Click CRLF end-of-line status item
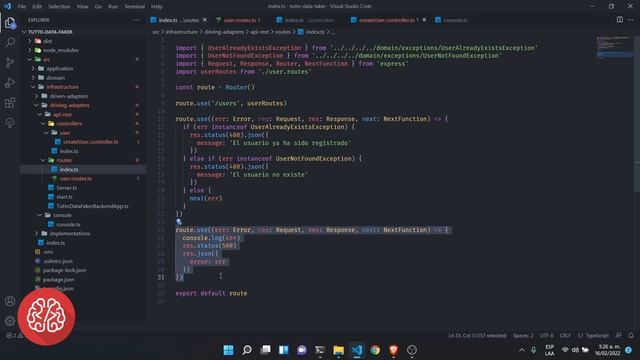Viewport: 640px width, 360px height. [565, 336]
